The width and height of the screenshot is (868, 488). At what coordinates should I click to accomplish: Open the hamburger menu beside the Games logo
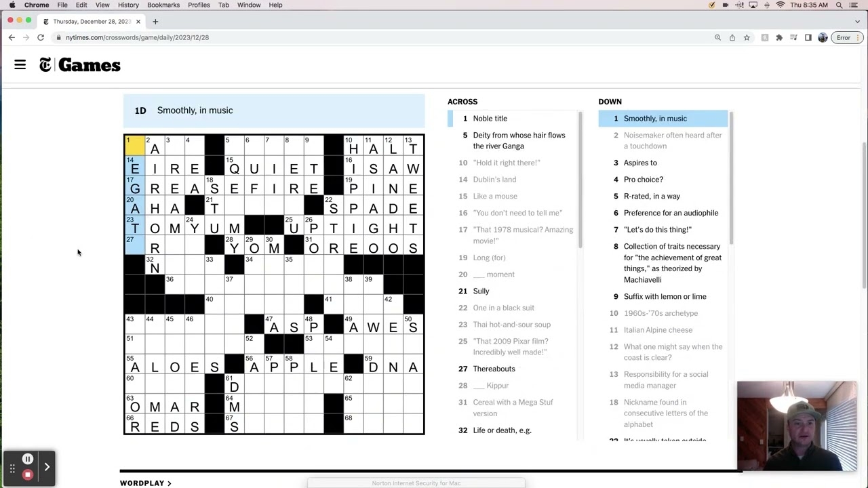coord(20,64)
